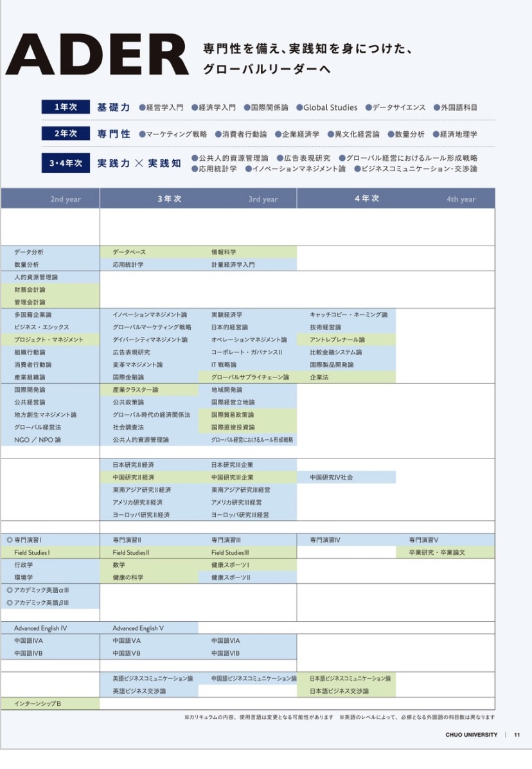532x769 pixels.
Task: Select the 1年次 navy badge
Action: pos(66,107)
